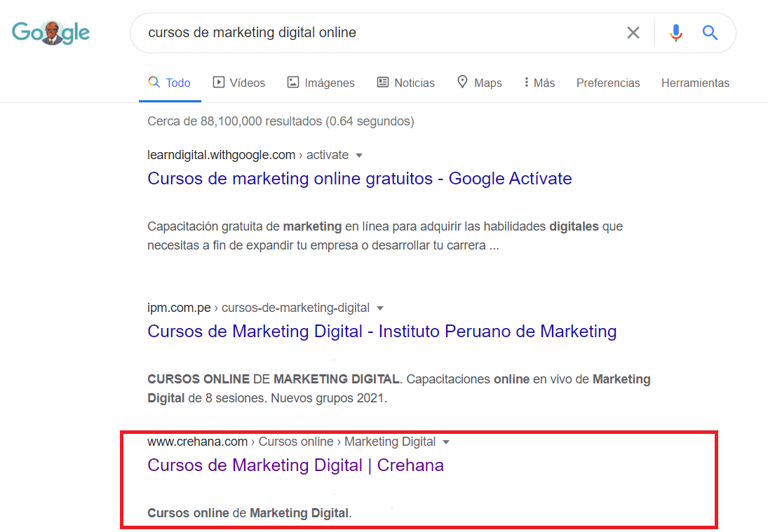The width and height of the screenshot is (768, 532).
Task: Open the Instituto Peruano de Marketing result
Action: (382, 332)
